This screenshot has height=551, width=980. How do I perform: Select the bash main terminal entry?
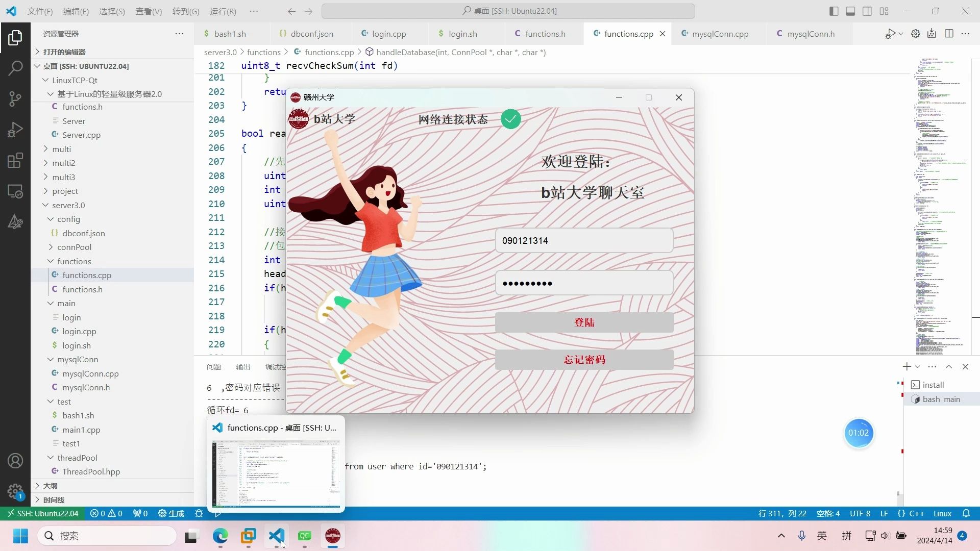point(941,399)
